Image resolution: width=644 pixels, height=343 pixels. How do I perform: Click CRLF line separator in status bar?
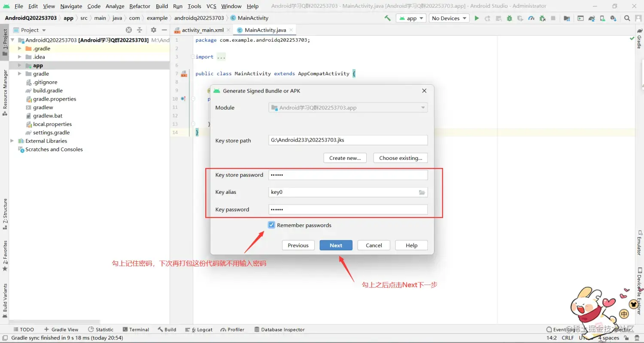click(x=568, y=338)
